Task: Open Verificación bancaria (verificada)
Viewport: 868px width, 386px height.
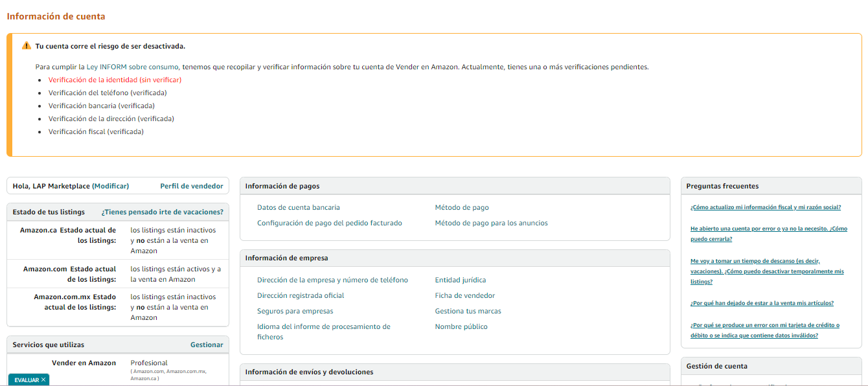Action: point(102,106)
